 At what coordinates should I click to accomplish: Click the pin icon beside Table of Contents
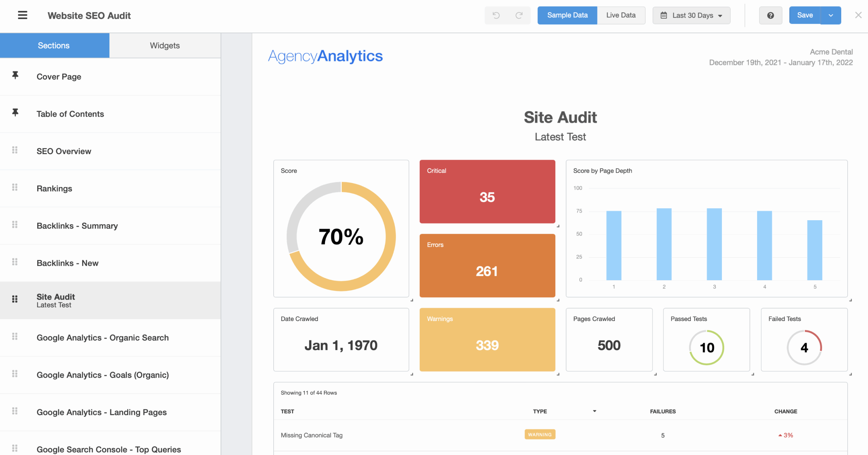pyautogui.click(x=15, y=113)
